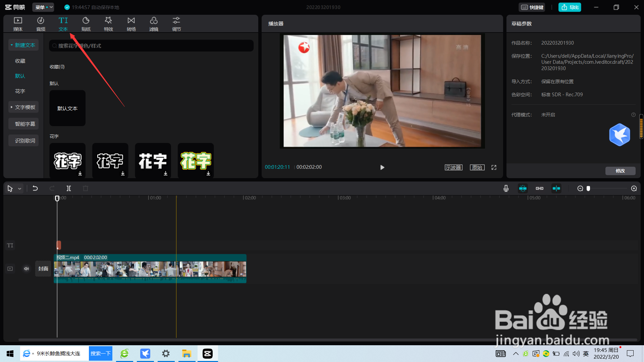Show hidden system tray icons
Viewport: 644px width, 362px height.
click(516, 354)
